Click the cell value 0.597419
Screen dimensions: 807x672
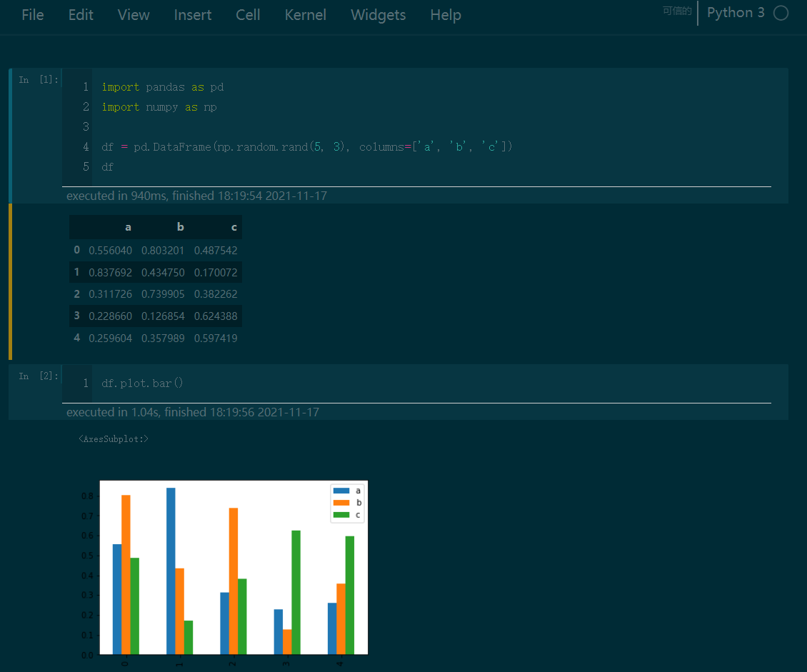click(216, 338)
